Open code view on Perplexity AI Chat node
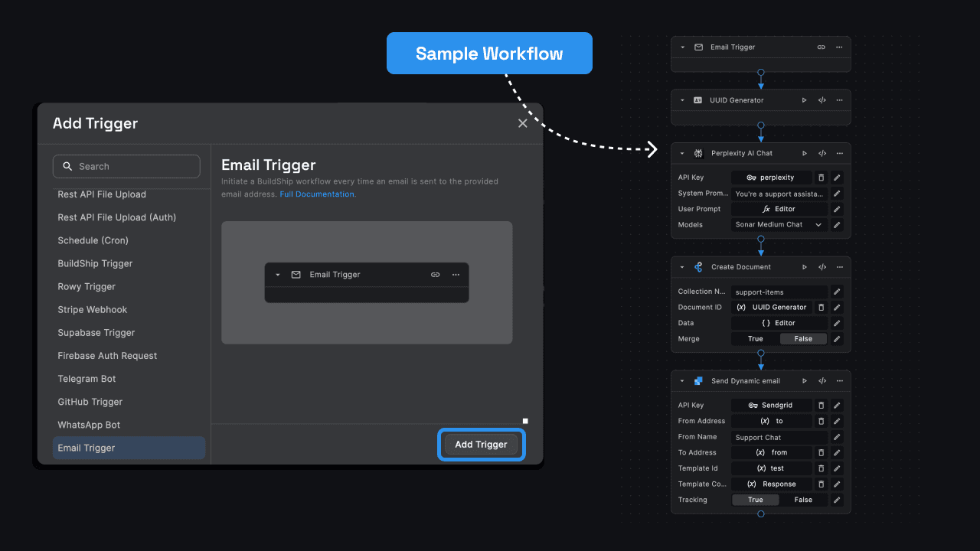The image size is (980, 551). point(822,153)
